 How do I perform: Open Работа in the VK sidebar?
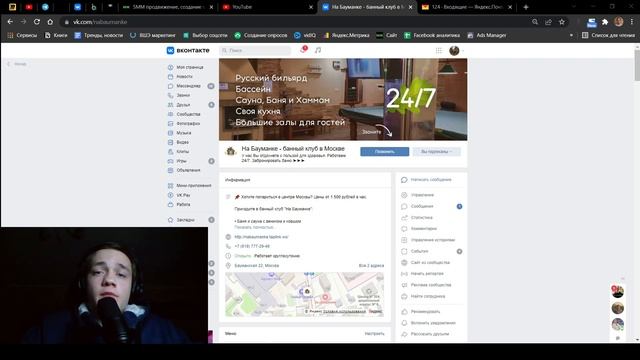tap(179, 204)
